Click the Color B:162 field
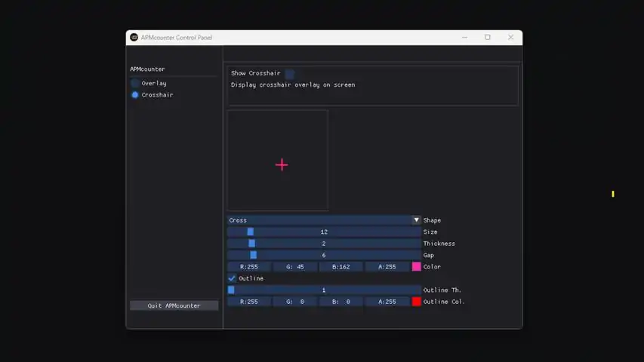The width and height of the screenshot is (644, 362). [341, 267]
